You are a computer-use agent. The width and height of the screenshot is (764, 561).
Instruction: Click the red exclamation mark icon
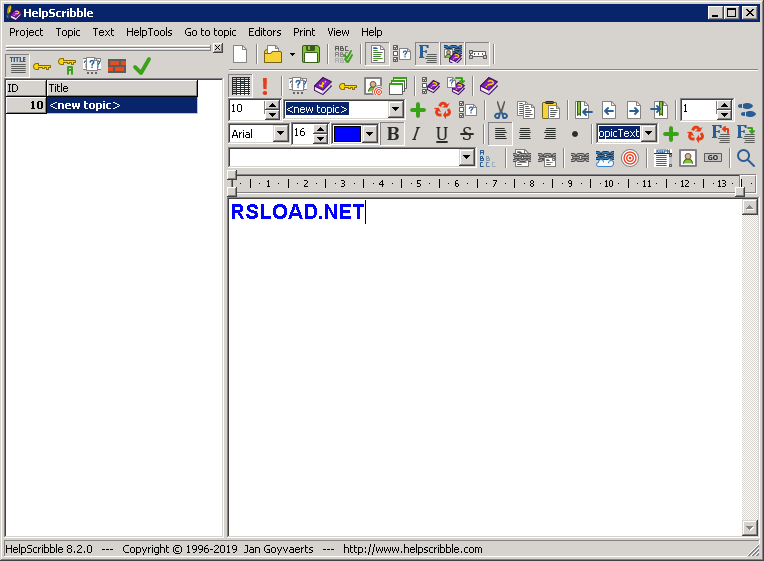coord(265,86)
